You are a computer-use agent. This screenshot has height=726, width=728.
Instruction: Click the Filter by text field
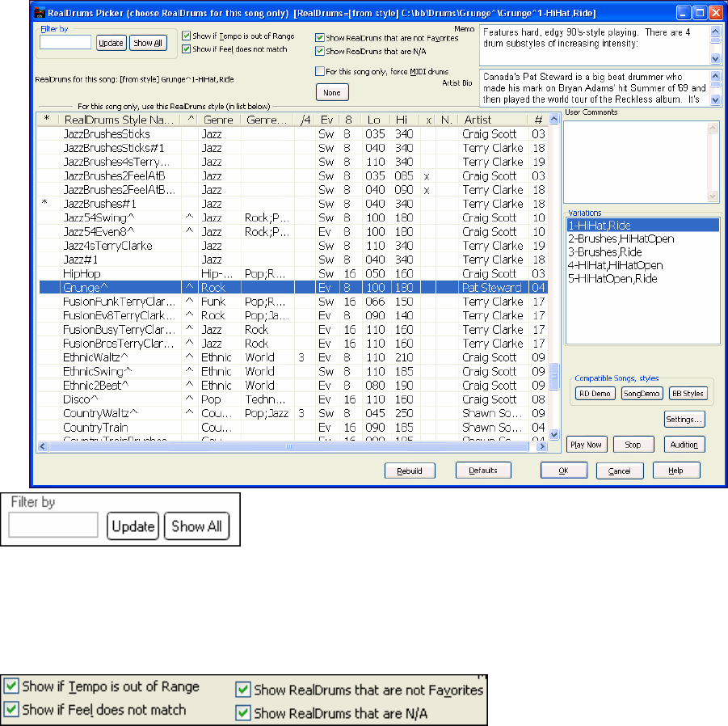coord(65,43)
